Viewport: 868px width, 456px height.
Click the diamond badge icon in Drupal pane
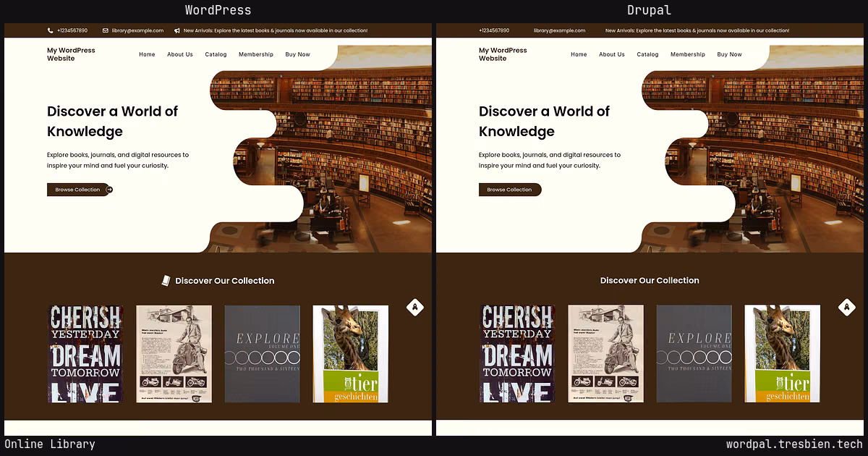click(847, 307)
